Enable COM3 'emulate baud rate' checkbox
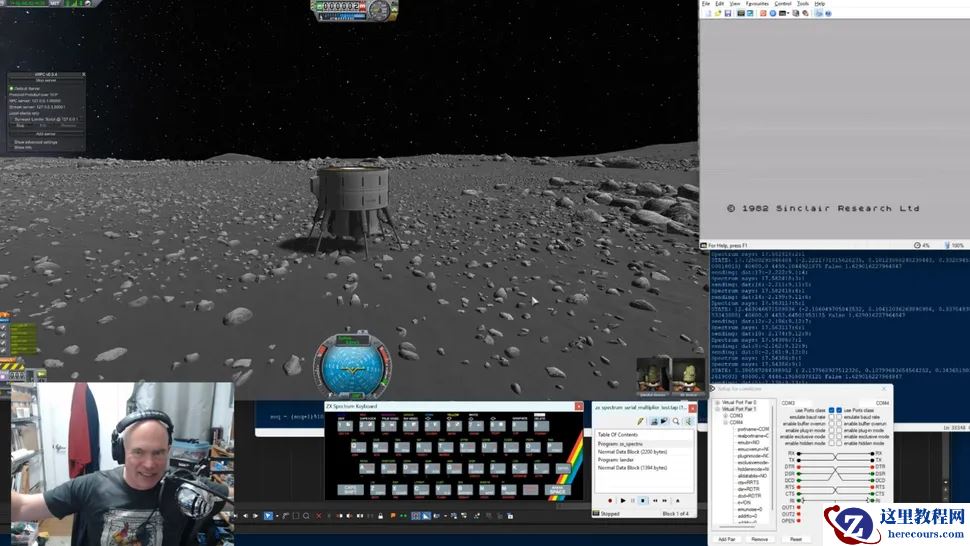Image resolution: width=970 pixels, height=546 pixels. click(830, 417)
